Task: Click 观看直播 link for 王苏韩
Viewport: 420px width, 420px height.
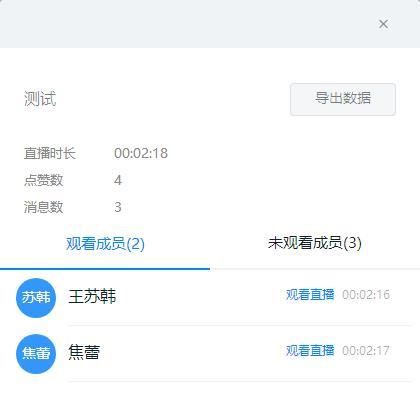Action: pyautogui.click(x=310, y=295)
